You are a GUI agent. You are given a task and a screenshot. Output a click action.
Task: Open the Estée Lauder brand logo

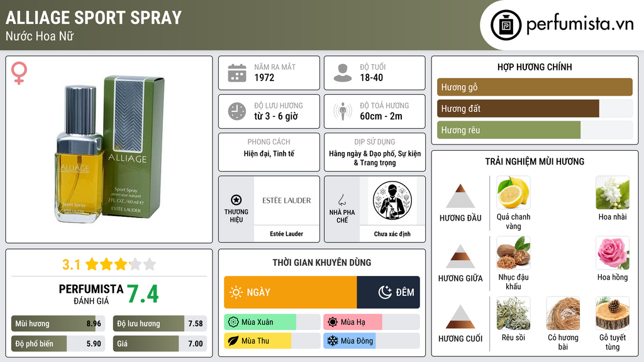pyautogui.click(x=286, y=200)
